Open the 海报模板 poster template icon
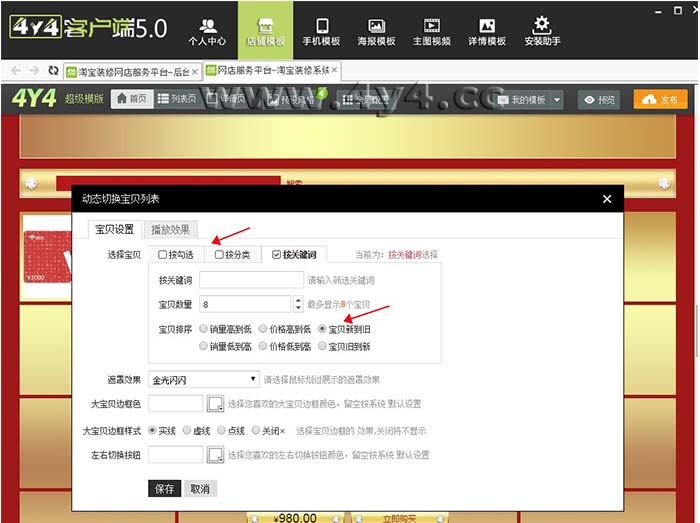The height and width of the screenshot is (523, 700). click(x=377, y=30)
